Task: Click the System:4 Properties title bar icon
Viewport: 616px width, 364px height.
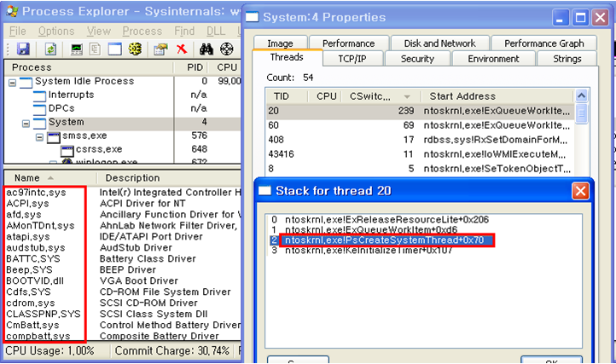Action: [x=252, y=17]
